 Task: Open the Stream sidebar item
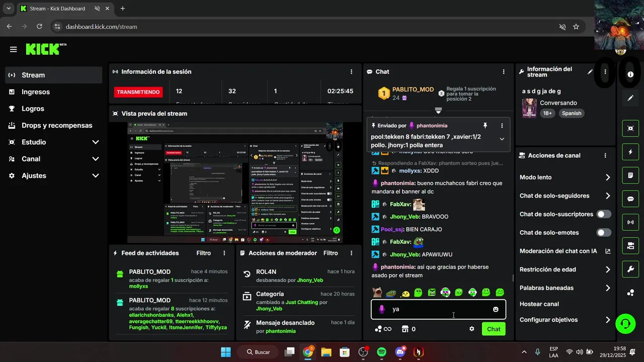[54, 75]
